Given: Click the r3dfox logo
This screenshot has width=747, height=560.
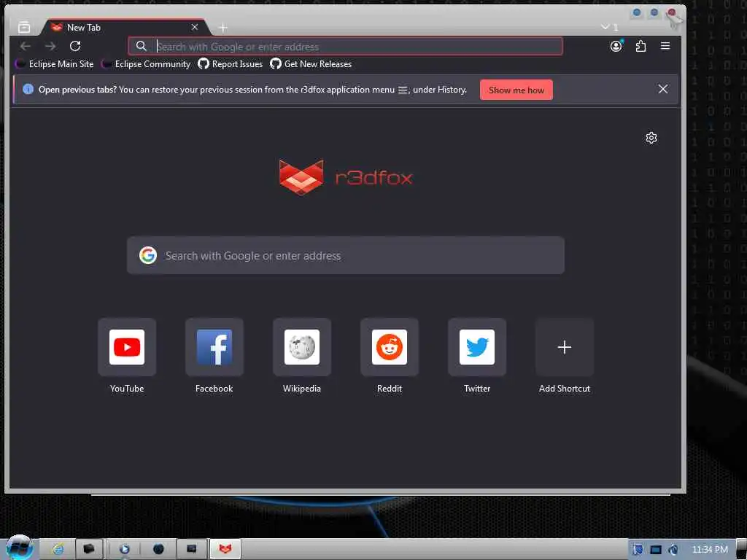Looking at the screenshot, I should coord(345,177).
